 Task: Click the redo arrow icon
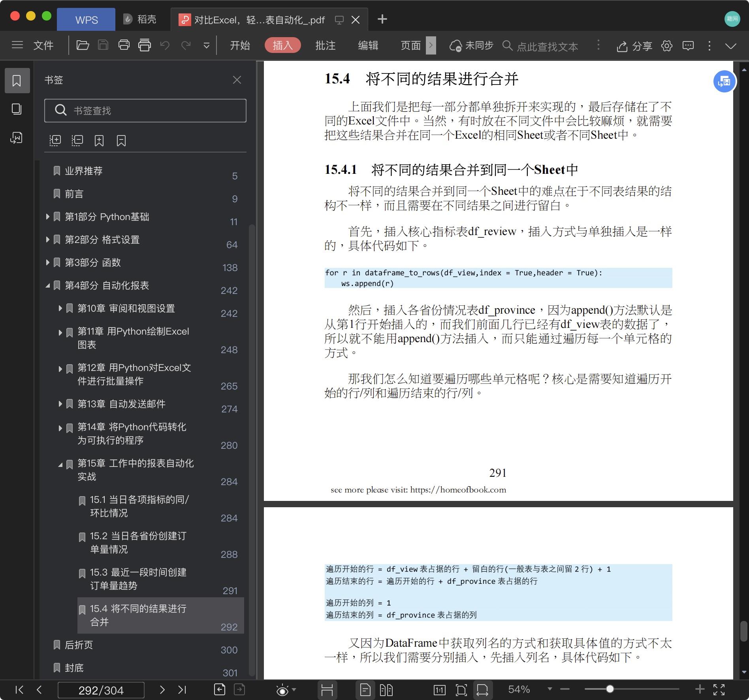[186, 45]
